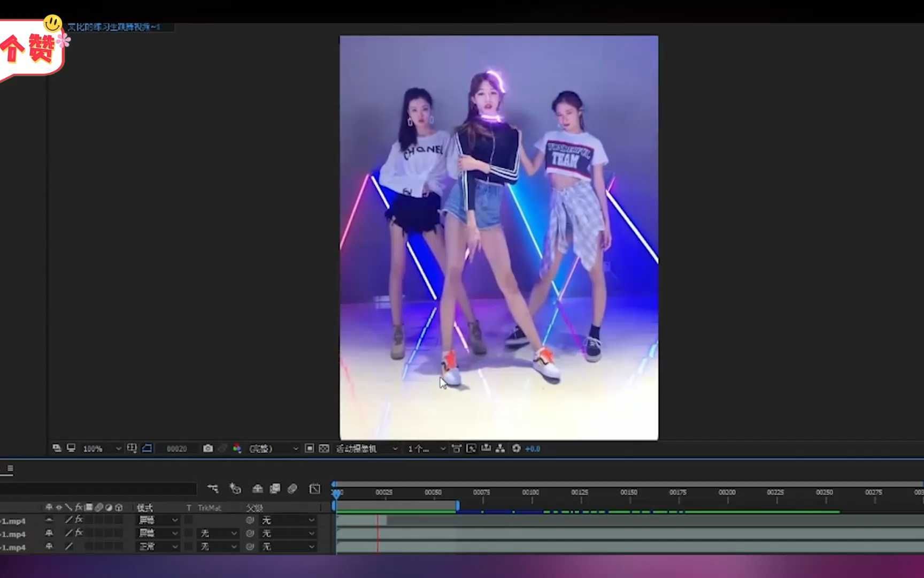
Task: Click the timeline button in viewer bar
Action: click(x=486, y=448)
